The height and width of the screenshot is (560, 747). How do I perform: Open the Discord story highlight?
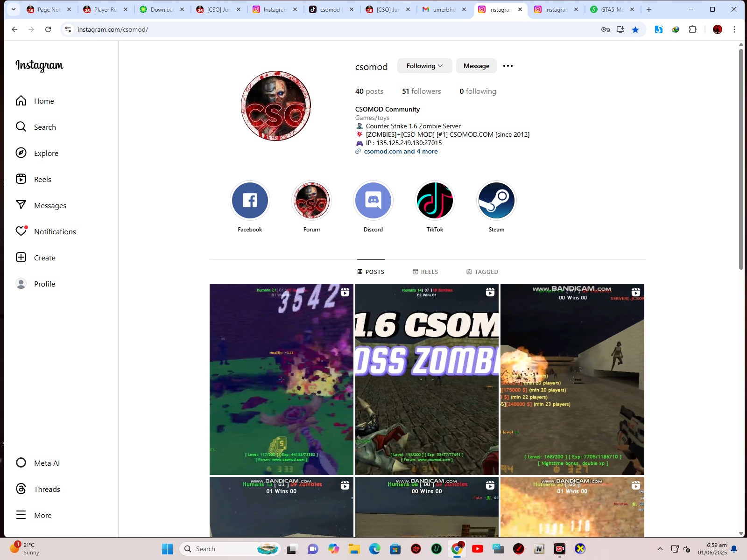[373, 201]
